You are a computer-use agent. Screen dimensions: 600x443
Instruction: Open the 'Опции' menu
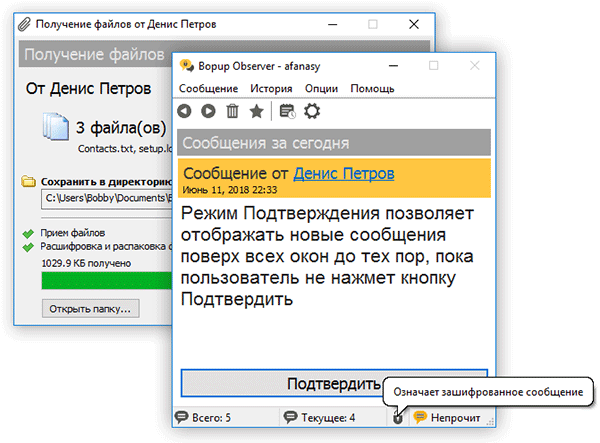coord(321,88)
